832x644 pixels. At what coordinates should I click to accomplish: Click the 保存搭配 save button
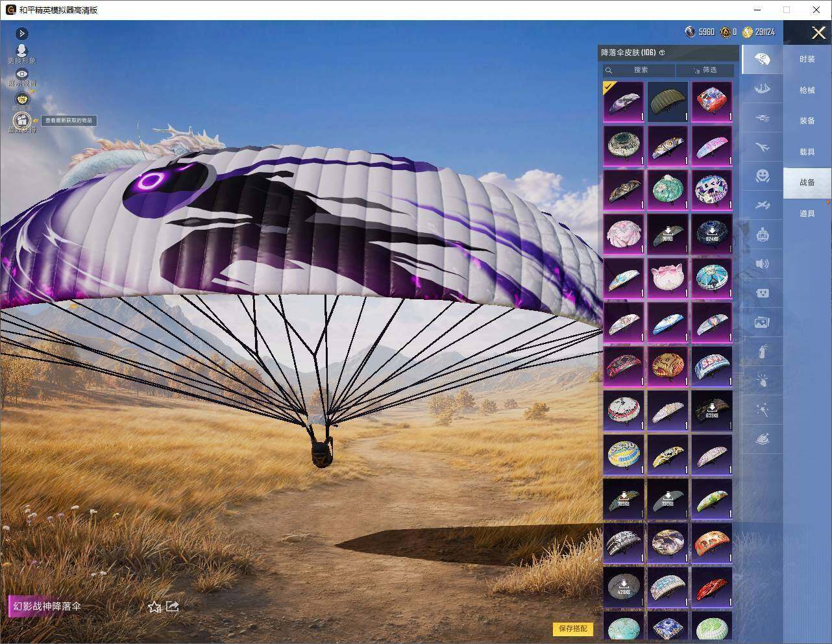(573, 628)
